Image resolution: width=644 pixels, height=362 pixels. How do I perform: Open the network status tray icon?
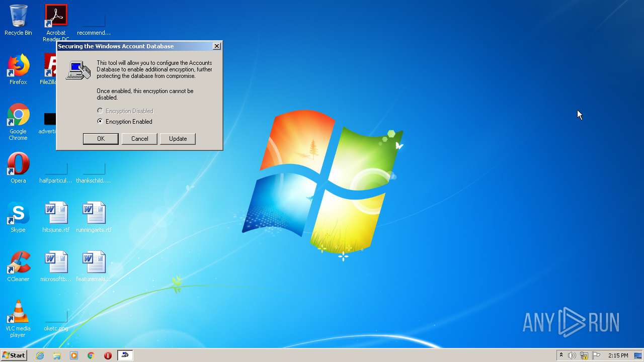(x=584, y=355)
